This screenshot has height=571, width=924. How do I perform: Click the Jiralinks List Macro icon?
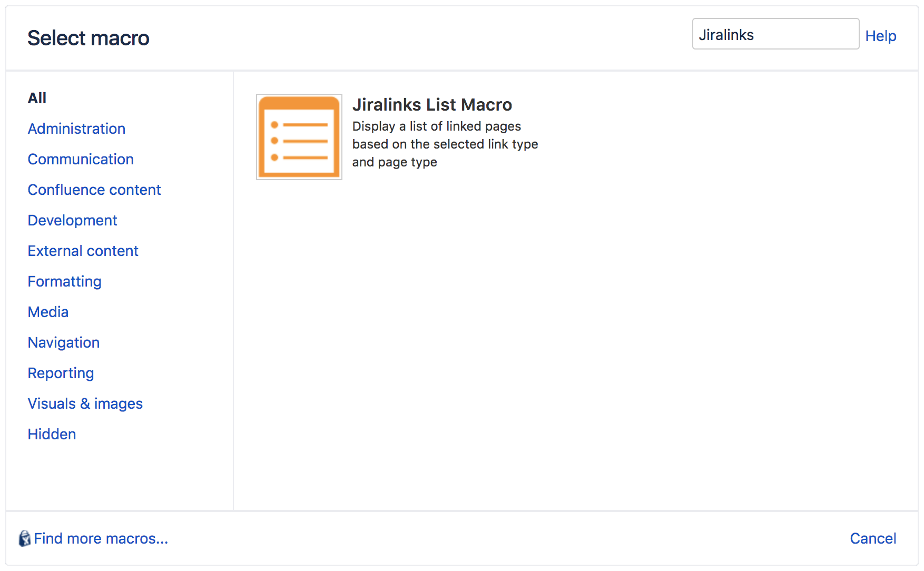pos(299,137)
